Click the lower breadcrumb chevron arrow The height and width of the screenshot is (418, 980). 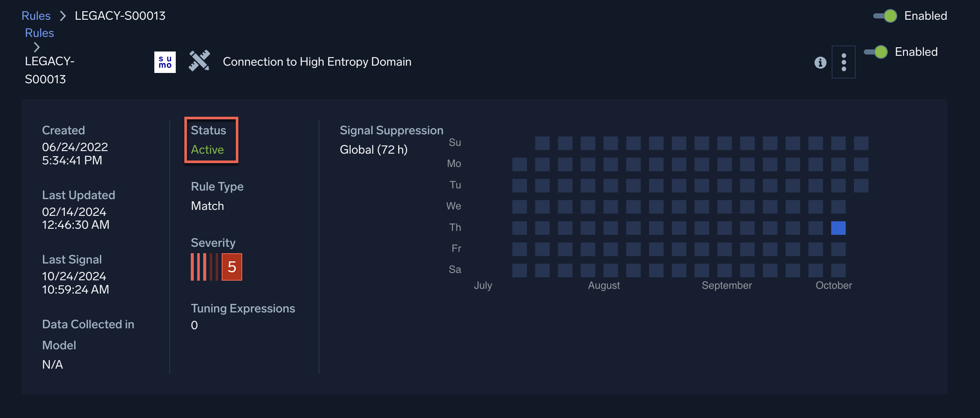point(36,47)
